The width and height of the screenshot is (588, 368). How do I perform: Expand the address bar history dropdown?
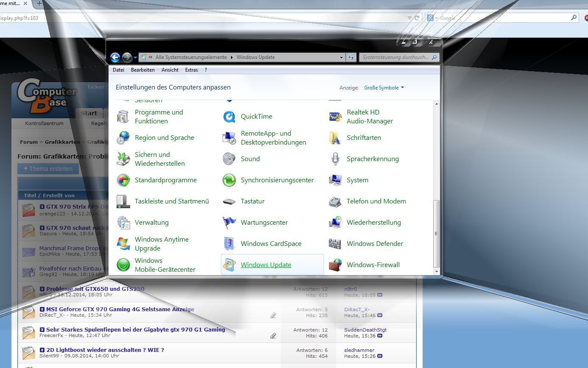click(342, 57)
